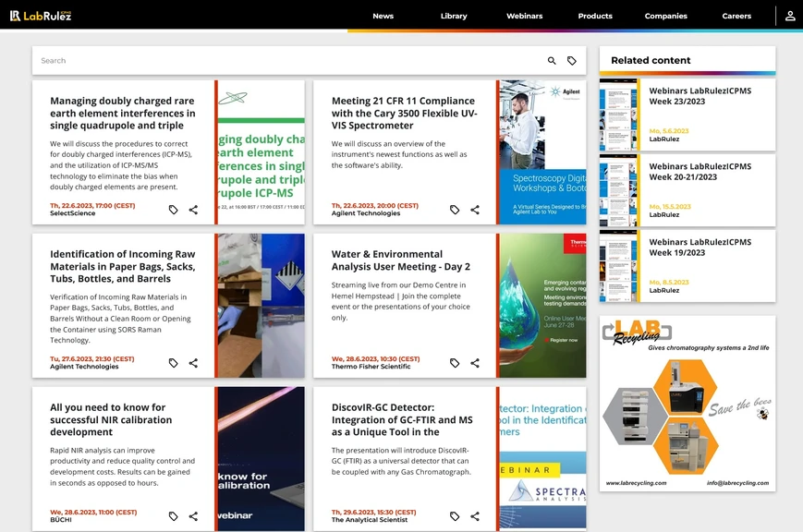Click Agilent Technologies under Raw Materials card

(x=84, y=367)
